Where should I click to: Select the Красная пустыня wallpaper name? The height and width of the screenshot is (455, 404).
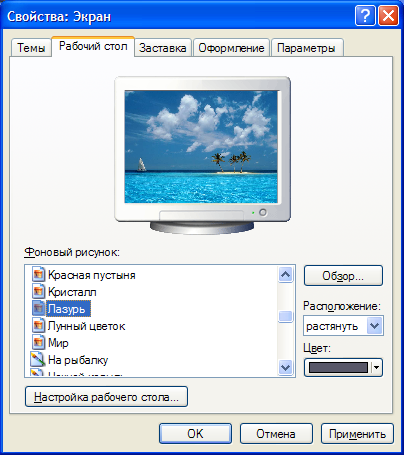tap(92, 275)
